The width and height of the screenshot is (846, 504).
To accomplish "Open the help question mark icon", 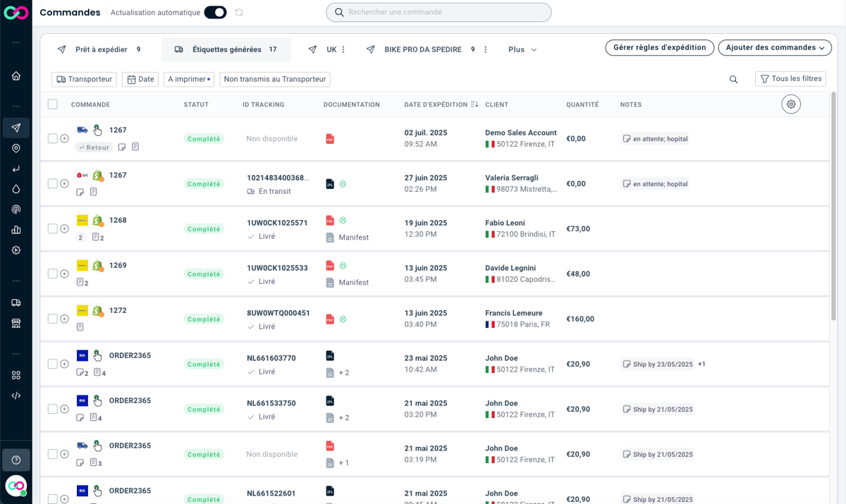I will tap(16, 460).
